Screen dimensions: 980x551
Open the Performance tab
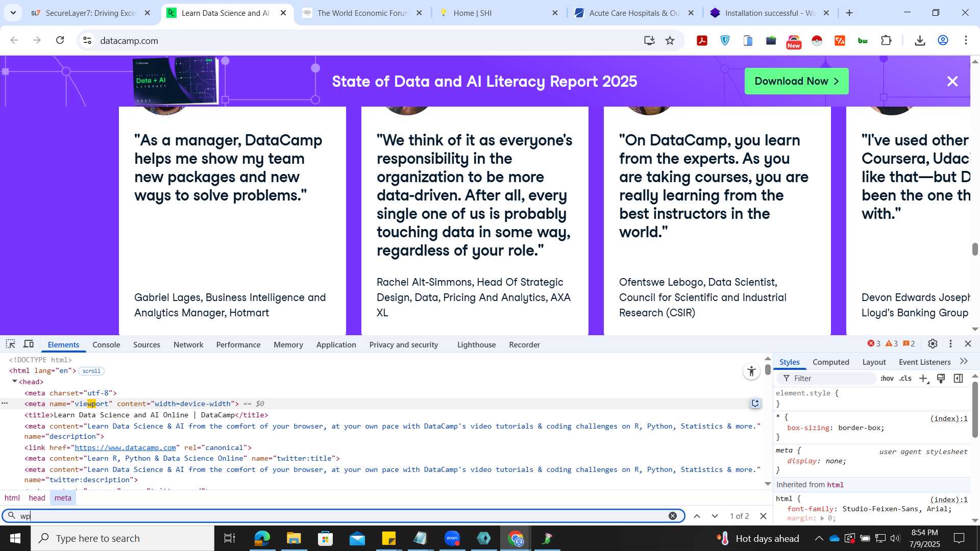[238, 345]
